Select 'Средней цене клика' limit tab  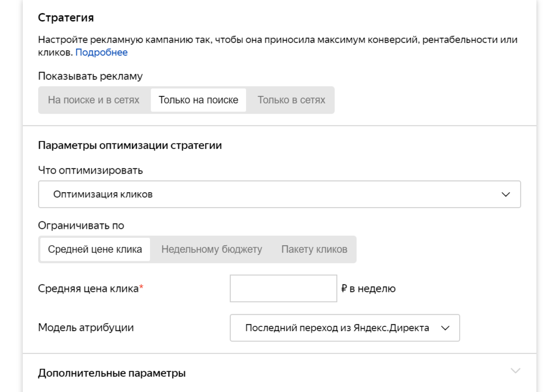[95, 250]
